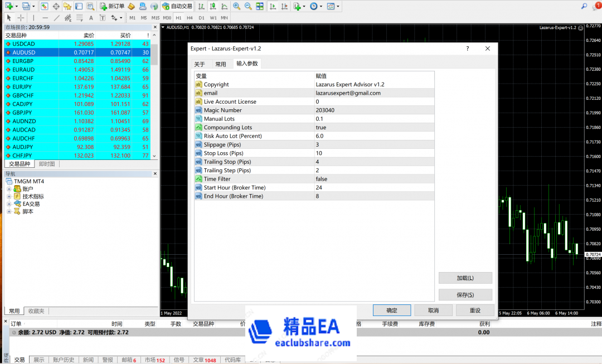Set timeframe to M5
602x364 pixels.
click(144, 18)
